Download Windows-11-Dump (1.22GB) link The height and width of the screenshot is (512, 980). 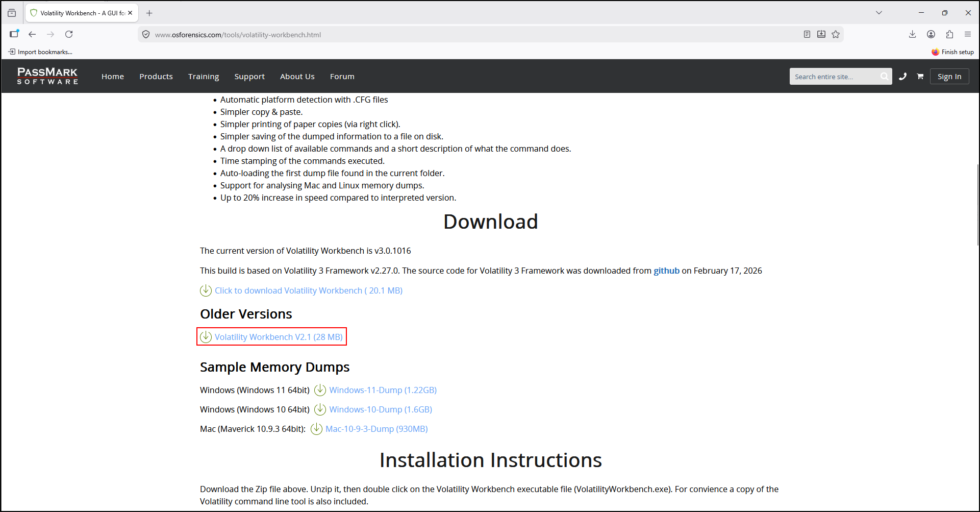(383, 390)
